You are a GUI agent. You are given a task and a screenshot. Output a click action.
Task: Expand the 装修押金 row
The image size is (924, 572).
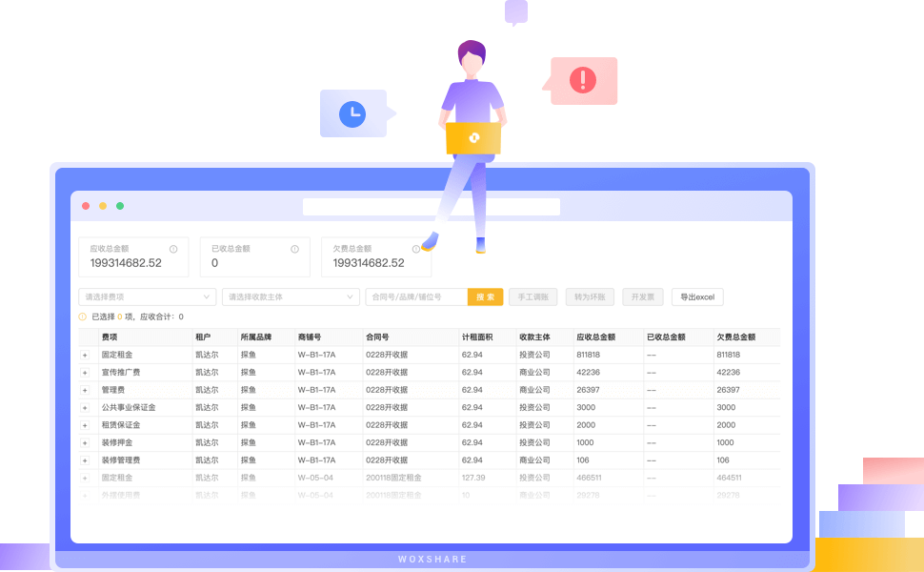(x=84, y=443)
